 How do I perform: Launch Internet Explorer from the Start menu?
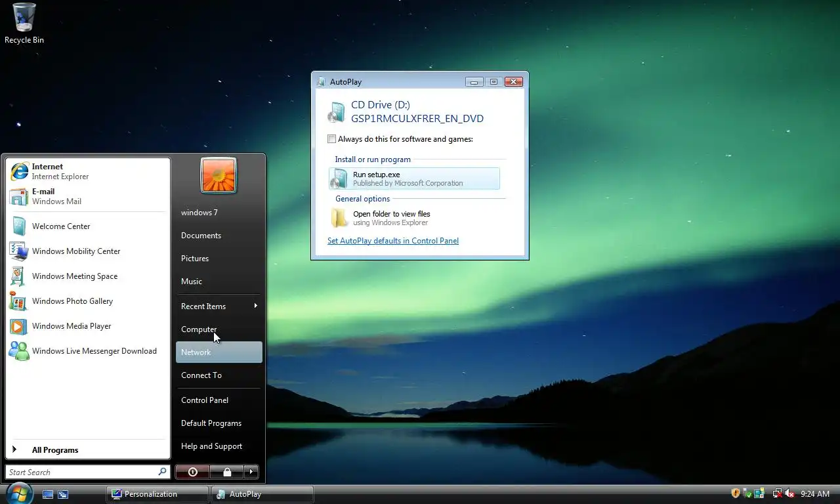coord(88,171)
